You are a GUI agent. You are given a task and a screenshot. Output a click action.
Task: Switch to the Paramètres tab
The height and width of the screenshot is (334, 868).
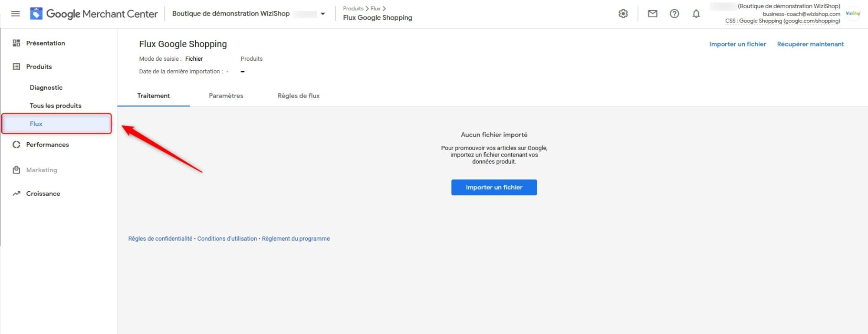[226, 96]
